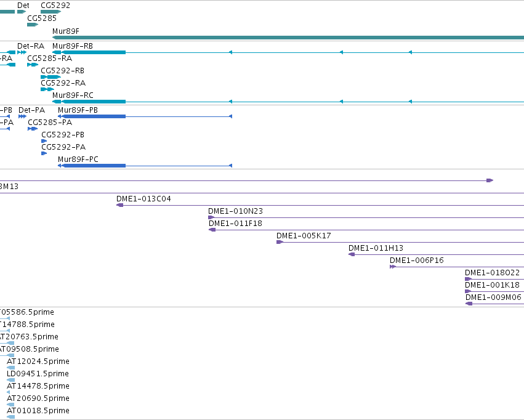Select the DME1-010N23 clone start arrow
Image resolution: width=524 pixels, height=420 pixels.
coord(211,217)
